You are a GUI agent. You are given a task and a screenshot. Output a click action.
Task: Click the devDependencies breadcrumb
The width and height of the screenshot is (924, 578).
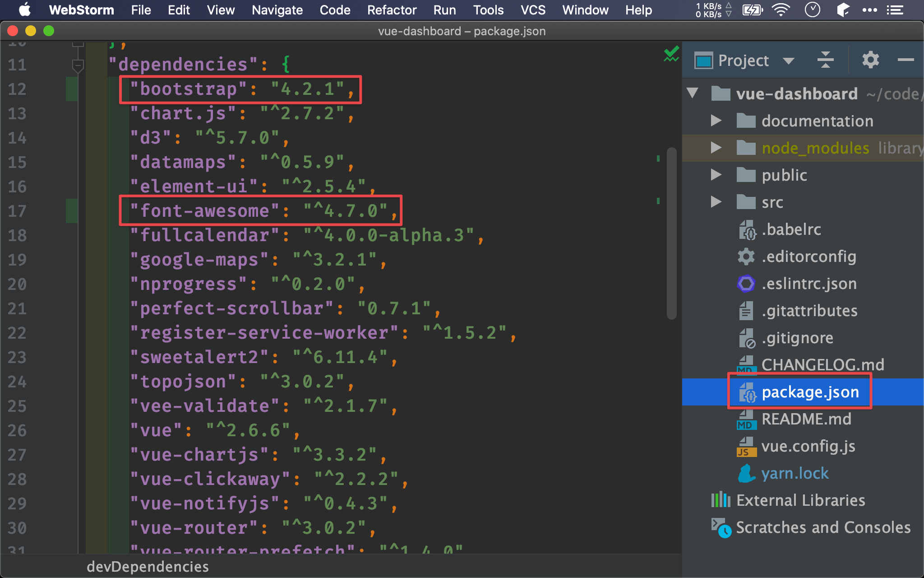148,566
